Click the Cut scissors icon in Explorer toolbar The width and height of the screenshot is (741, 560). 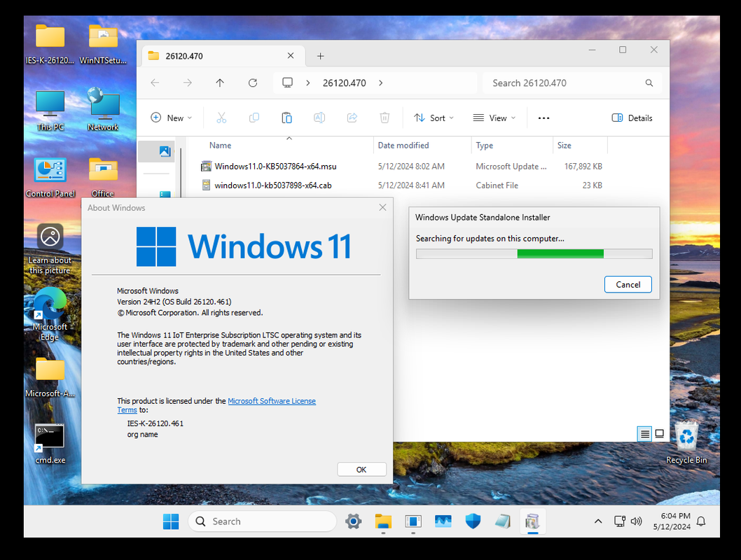[x=221, y=118]
